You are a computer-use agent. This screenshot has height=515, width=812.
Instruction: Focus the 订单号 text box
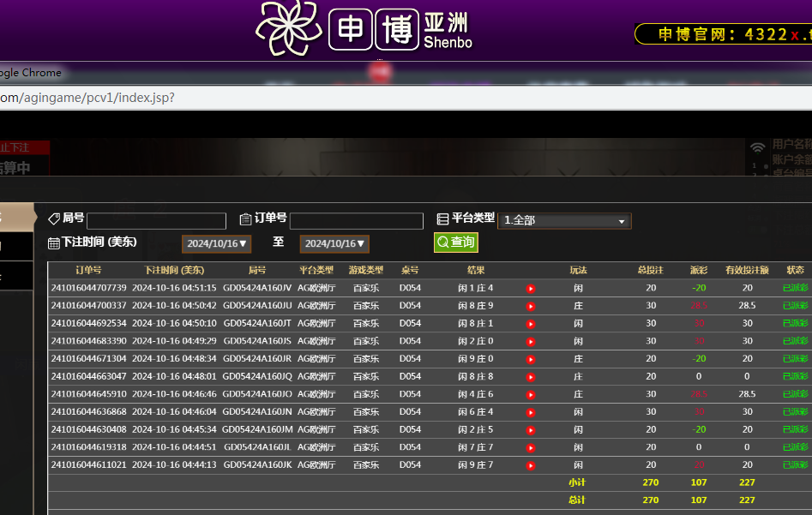(x=357, y=221)
